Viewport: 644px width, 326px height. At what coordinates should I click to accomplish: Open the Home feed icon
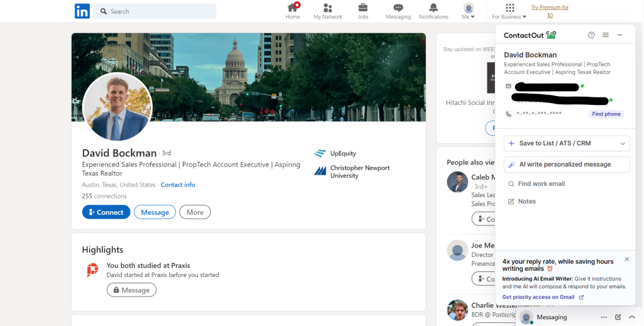click(x=292, y=8)
